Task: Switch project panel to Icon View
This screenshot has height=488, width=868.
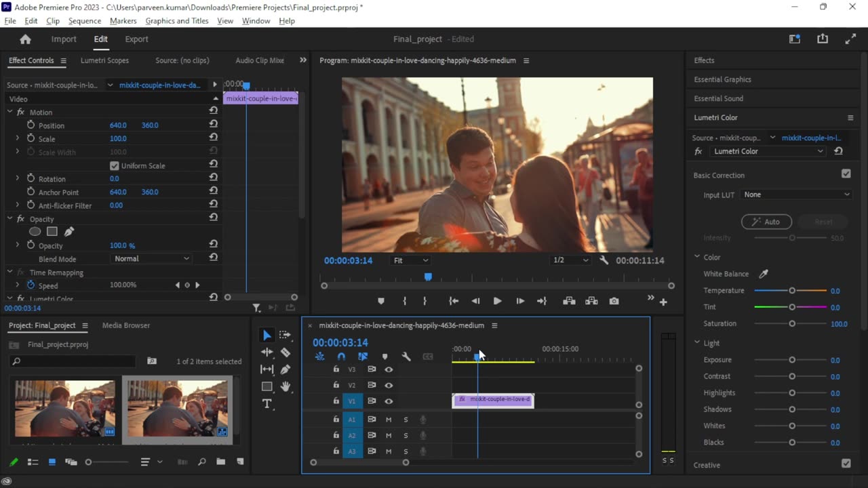Action: (52, 462)
